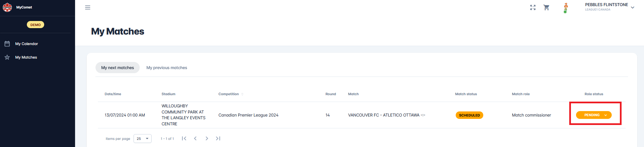Select the My next matches tab
This screenshot has height=147, width=644.
click(x=118, y=68)
